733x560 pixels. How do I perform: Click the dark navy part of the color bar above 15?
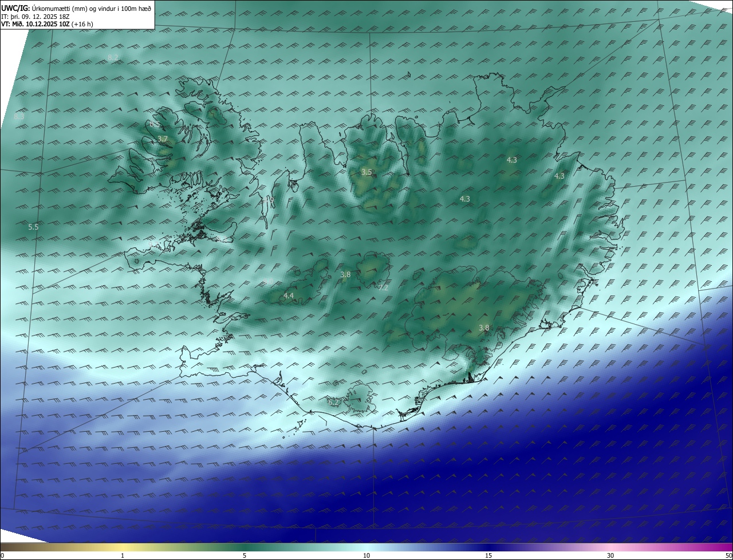coord(488,547)
